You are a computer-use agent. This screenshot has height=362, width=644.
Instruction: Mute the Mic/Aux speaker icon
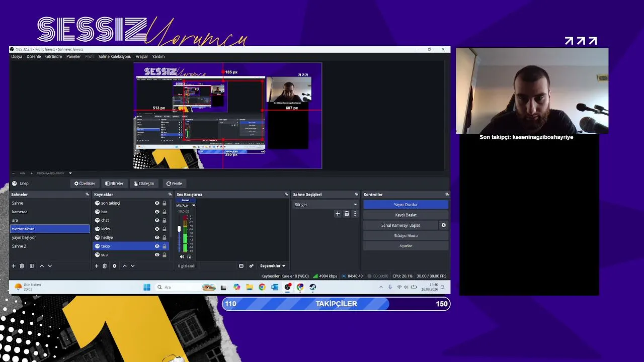[182, 256]
